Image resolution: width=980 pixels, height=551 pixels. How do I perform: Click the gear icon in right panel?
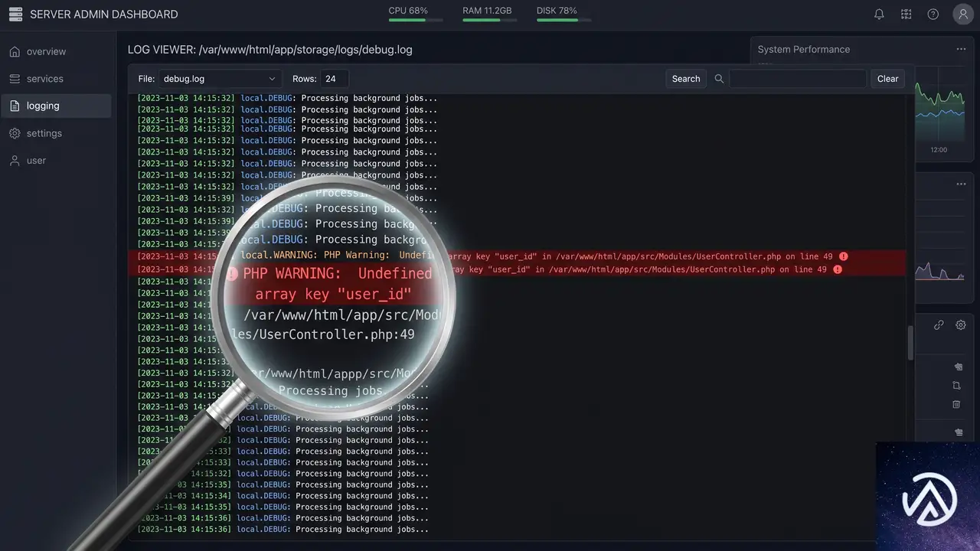961,324
